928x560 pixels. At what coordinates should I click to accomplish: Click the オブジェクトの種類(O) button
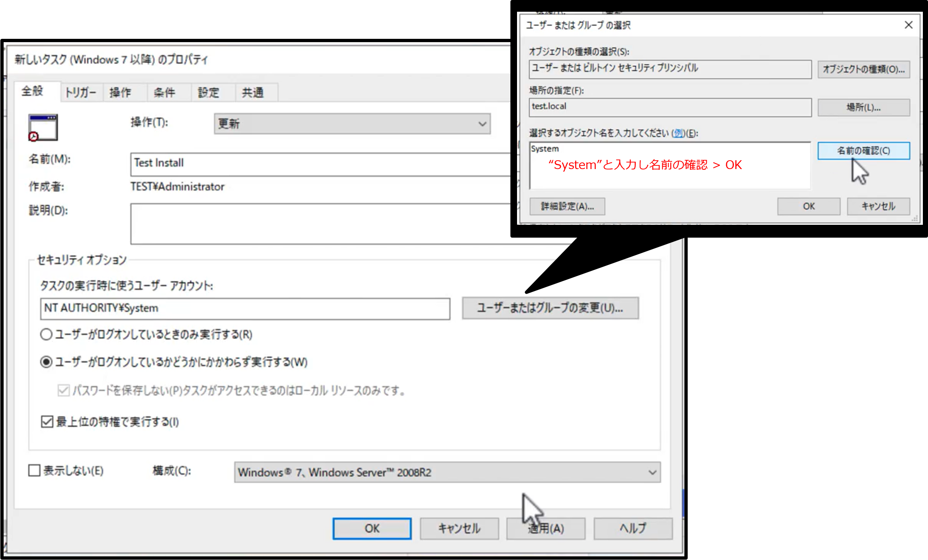[863, 69]
